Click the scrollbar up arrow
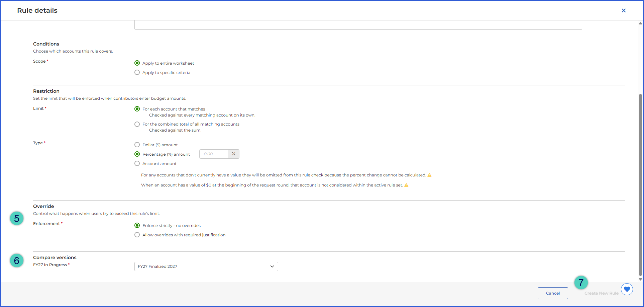Image resolution: width=644 pixels, height=307 pixels. point(640,23)
